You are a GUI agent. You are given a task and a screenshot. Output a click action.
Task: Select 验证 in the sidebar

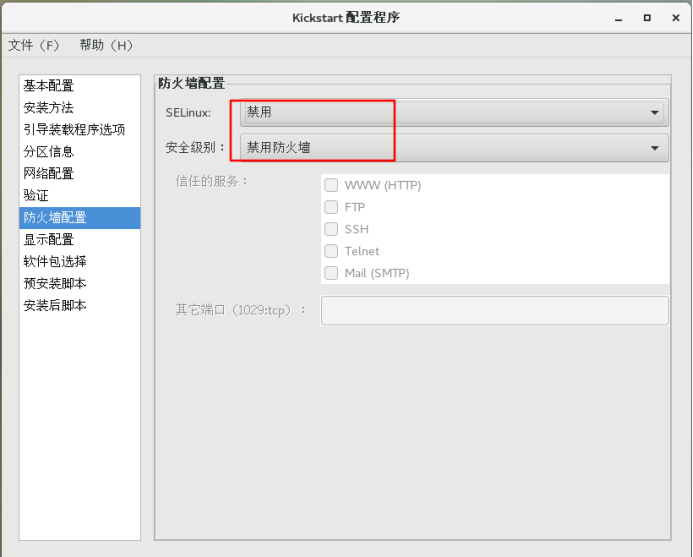[80, 195]
